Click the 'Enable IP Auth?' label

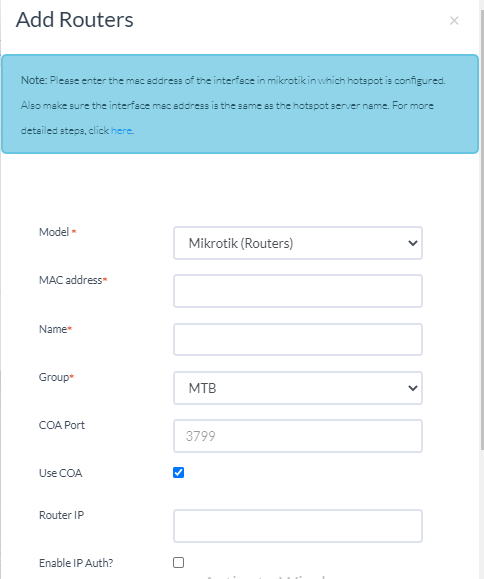(x=76, y=563)
